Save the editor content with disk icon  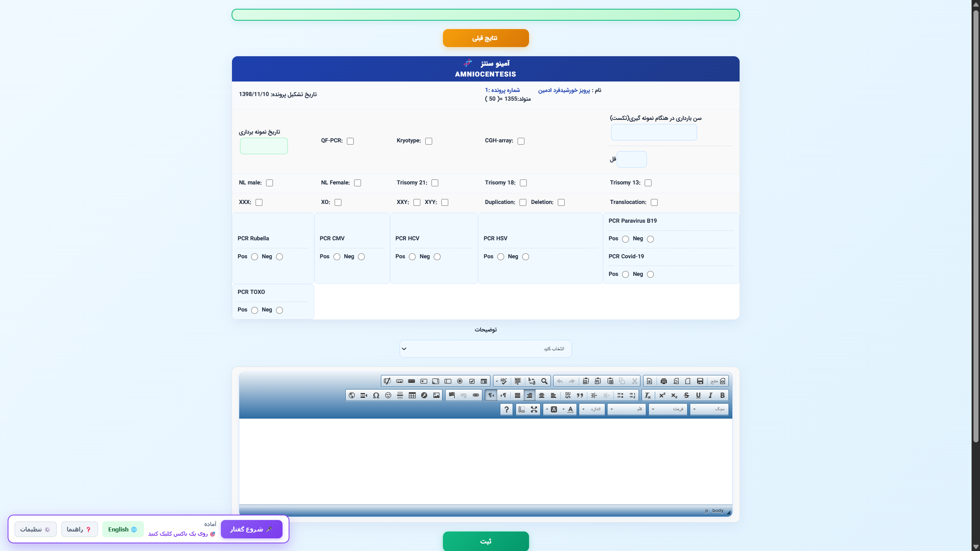click(x=700, y=381)
